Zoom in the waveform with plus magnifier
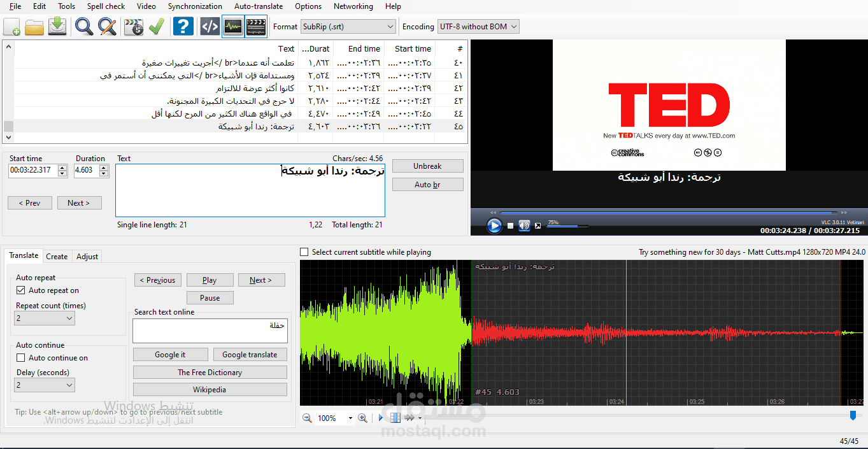This screenshot has height=449, width=868. click(362, 418)
